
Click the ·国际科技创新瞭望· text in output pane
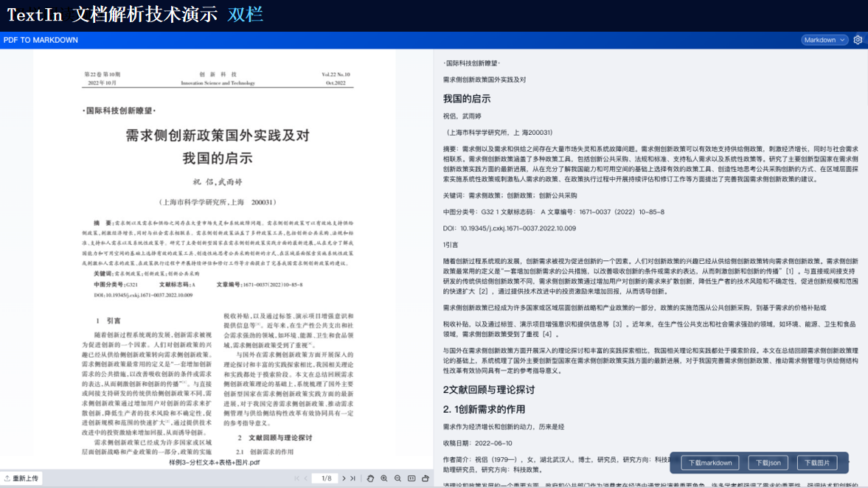click(471, 63)
